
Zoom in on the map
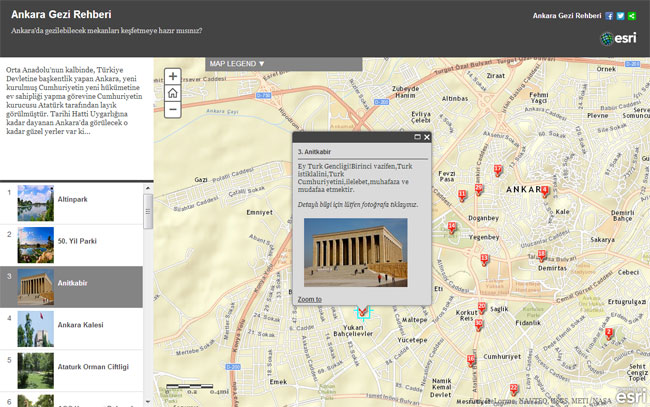click(173, 76)
